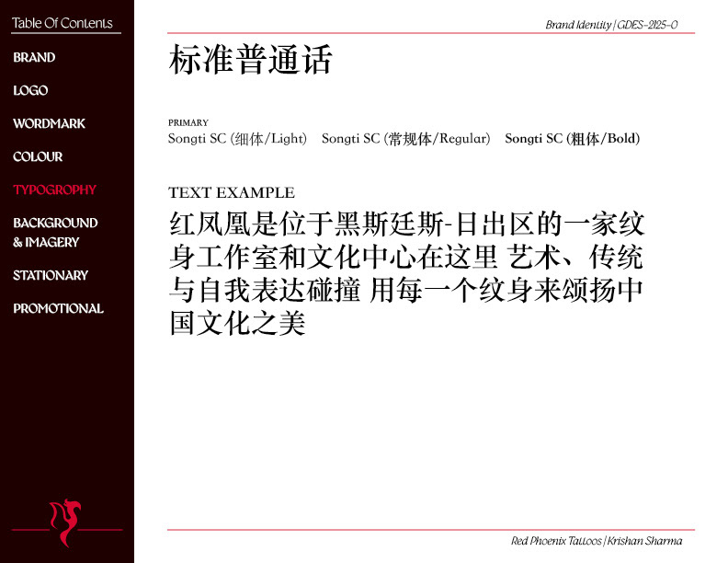Click Brand Identity | GDES-2125-0 header text
Viewport: 728px width, 563px height.
pyautogui.click(x=611, y=25)
